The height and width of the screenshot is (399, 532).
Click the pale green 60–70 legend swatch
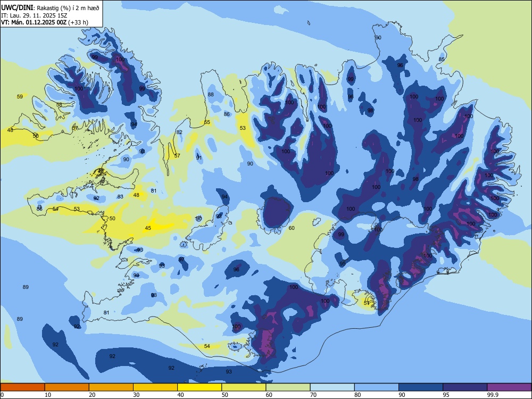click(288, 387)
